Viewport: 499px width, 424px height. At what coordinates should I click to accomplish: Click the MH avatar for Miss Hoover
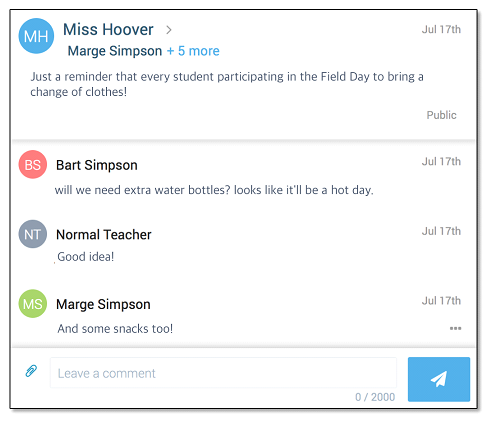point(36,36)
